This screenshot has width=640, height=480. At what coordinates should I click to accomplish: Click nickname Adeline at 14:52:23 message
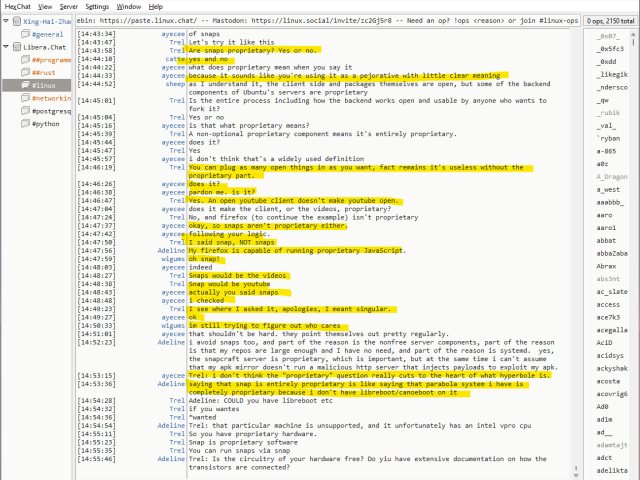click(171, 341)
